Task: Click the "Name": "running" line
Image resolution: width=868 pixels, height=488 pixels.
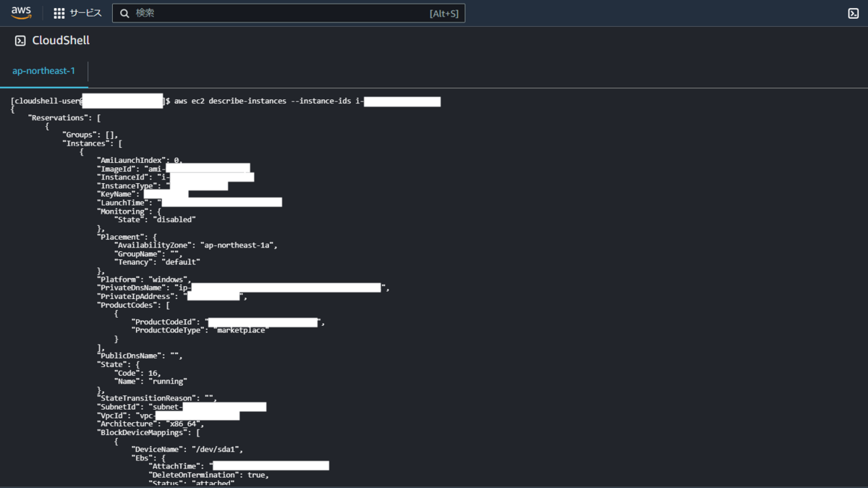Action: coord(150,382)
